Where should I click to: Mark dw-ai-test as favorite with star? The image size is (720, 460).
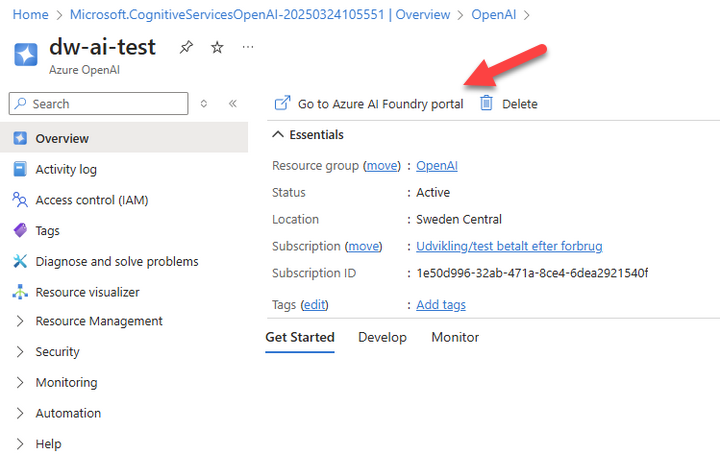click(x=217, y=48)
